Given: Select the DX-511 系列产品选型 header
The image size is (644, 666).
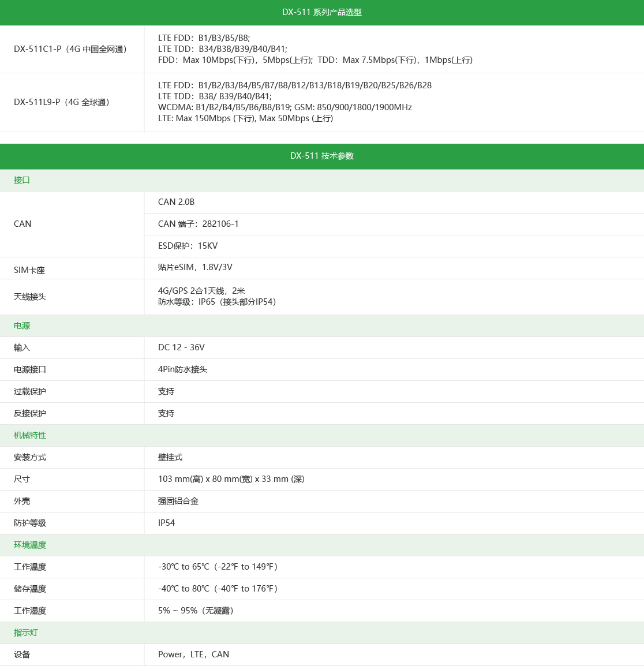Looking at the screenshot, I should coord(322,12).
